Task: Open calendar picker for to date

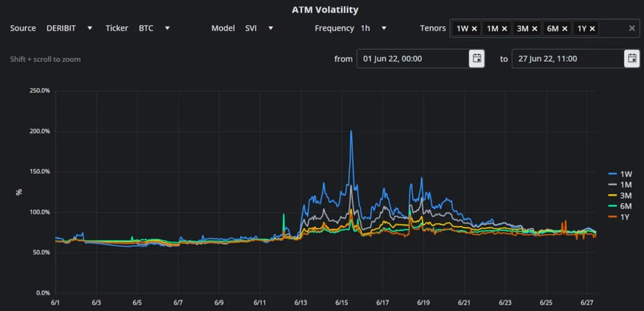Action: [632, 59]
